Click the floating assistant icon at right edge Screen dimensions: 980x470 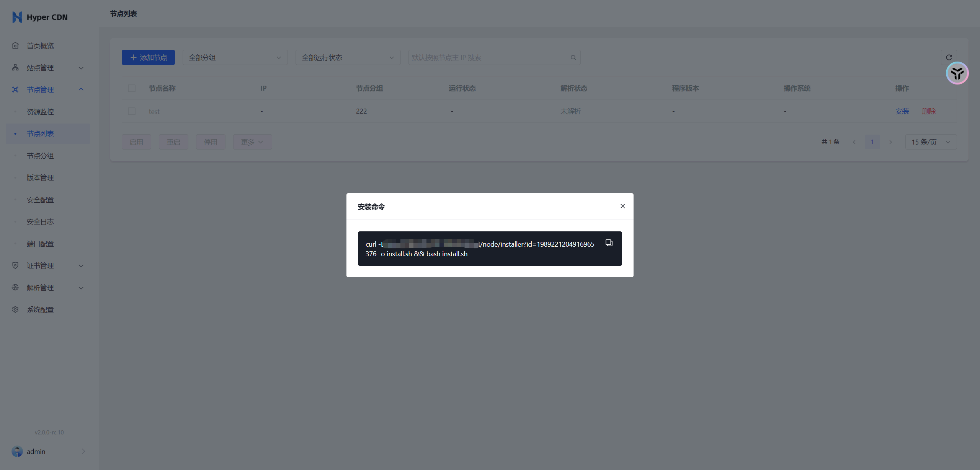click(x=957, y=73)
